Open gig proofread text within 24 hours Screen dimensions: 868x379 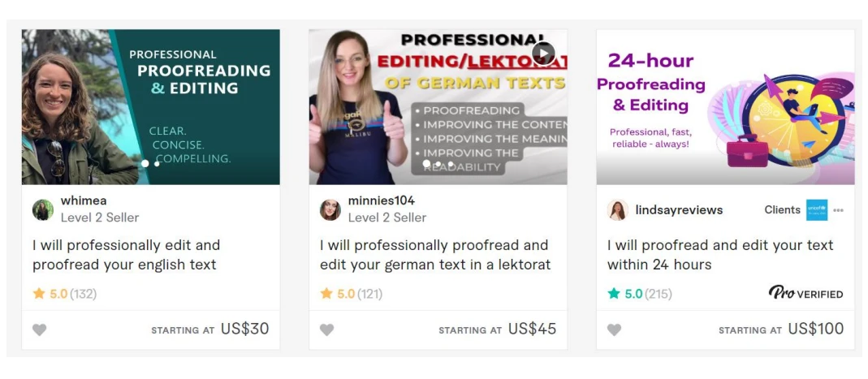click(x=720, y=255)
